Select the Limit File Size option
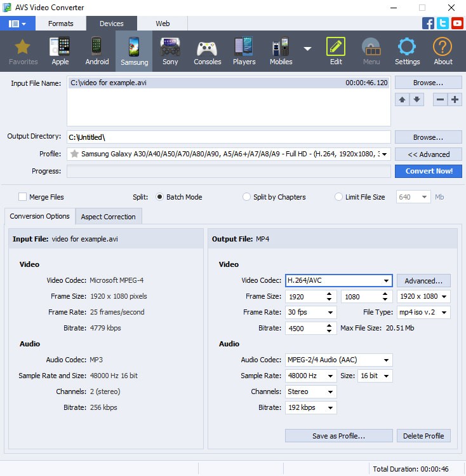Image resolution: width=466 pixels, height=476 pixels. (x=338, y=197)
